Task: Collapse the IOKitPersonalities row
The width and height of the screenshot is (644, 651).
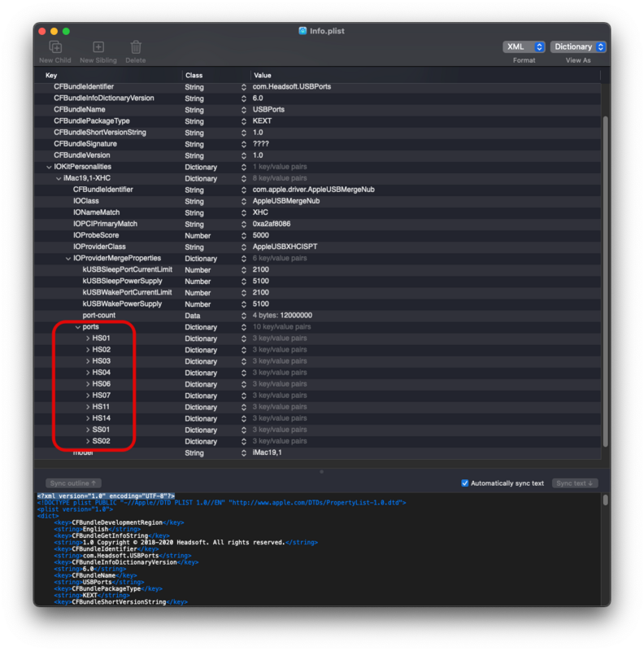Action: point(49,167)
